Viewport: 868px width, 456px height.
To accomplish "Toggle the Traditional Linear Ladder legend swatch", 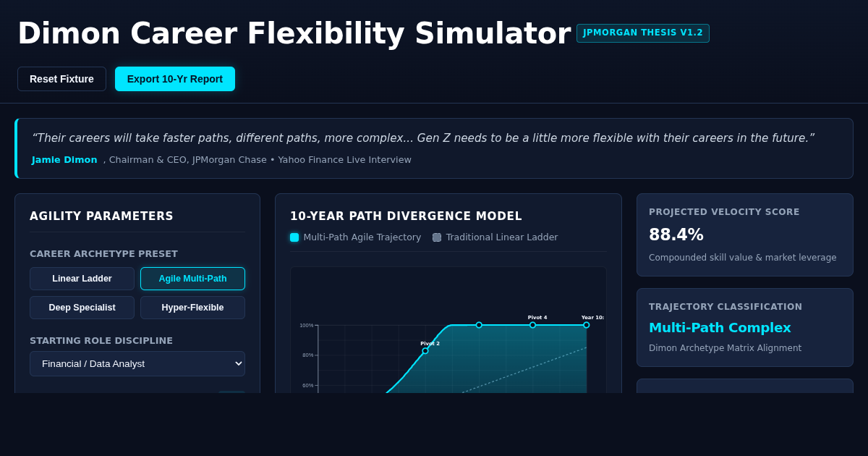I will (x=437, y=237).
